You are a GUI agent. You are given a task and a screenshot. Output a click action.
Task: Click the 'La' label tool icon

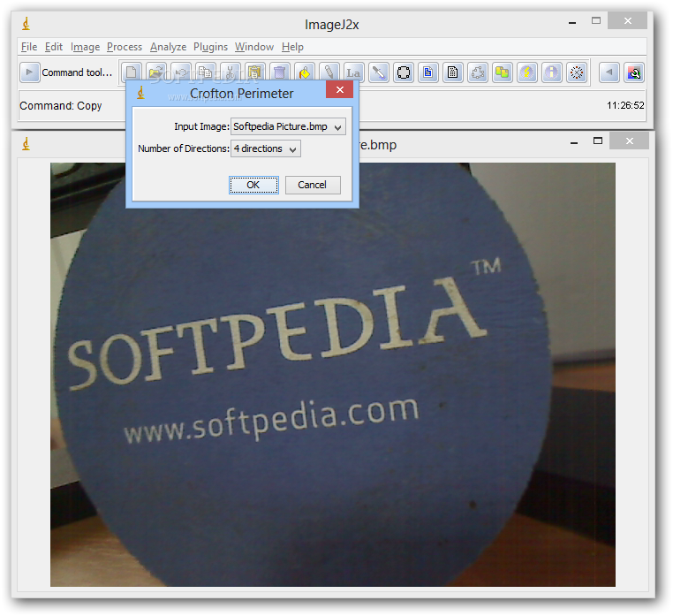[353, 72]
